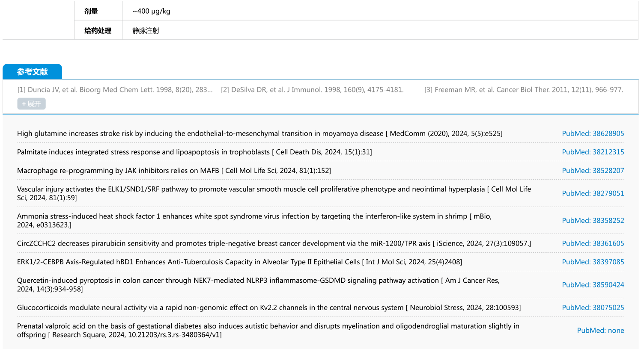Click the 给药处理 row label
The width and height of the screenshot is (644, 349).
click(x=98, y=30)
